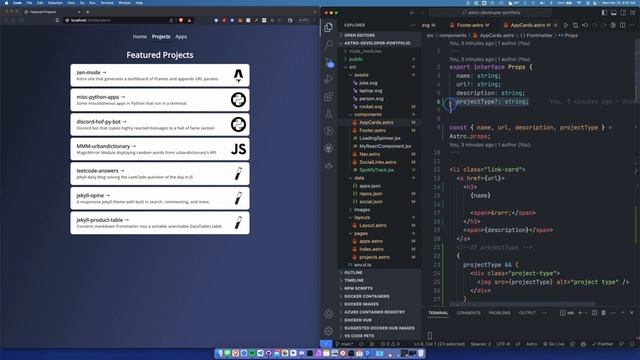
Task: Collapse the ASTRO-DEVELOPER-PORTFOLIO folder section
Action: coord(380,43)
